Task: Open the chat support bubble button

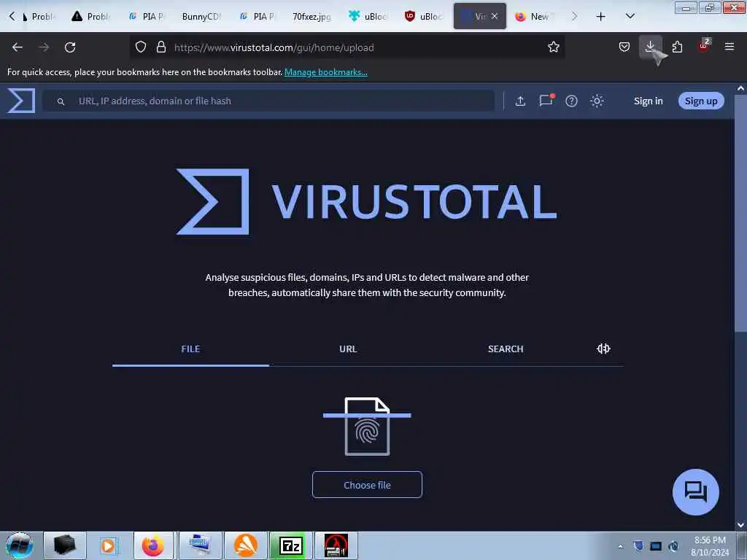Action: coord(695,492)
